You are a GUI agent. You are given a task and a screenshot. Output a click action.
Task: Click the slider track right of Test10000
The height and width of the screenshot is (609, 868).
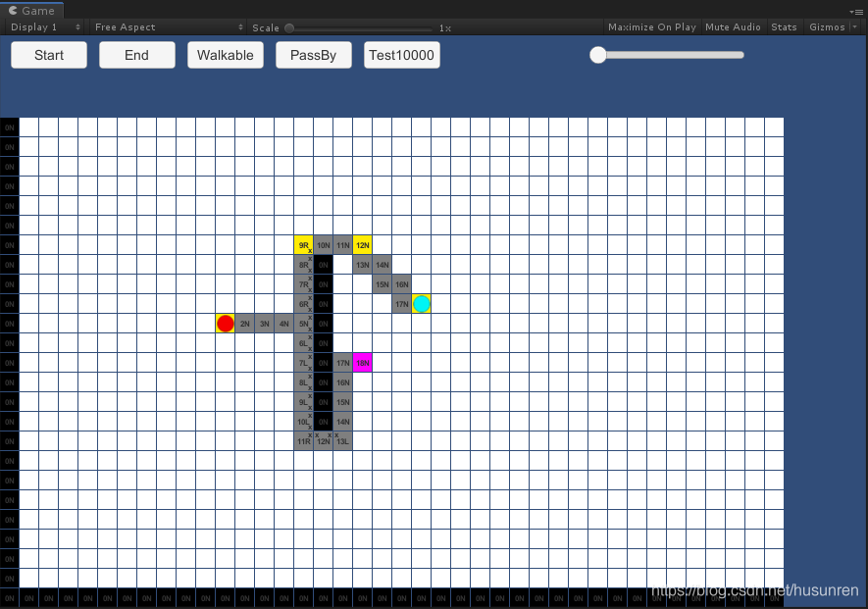(x=670, y=55)
